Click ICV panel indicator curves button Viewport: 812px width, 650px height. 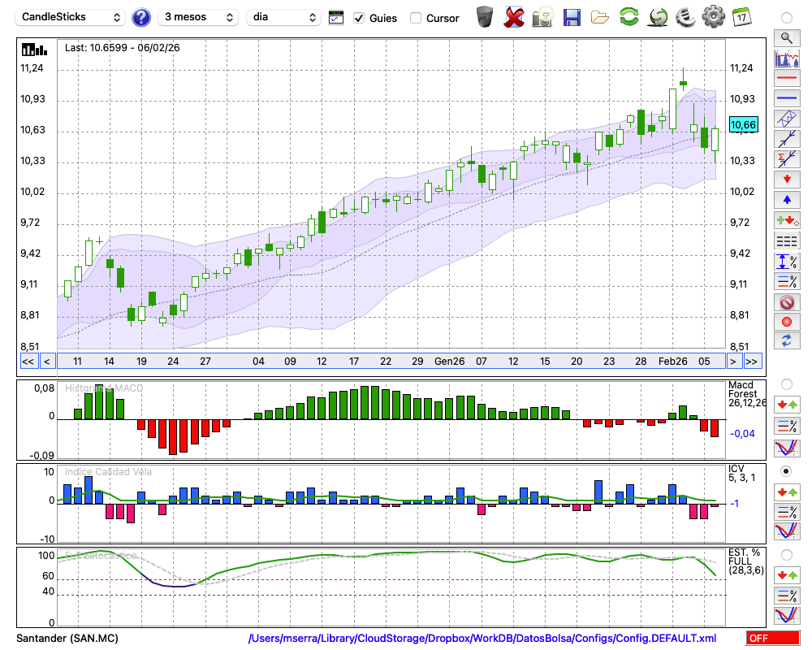click(787, 531)
